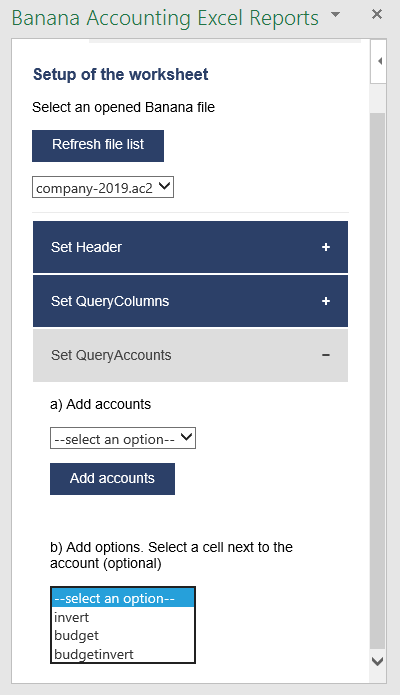Expand the Set QueryColumns section

(190, 301)
